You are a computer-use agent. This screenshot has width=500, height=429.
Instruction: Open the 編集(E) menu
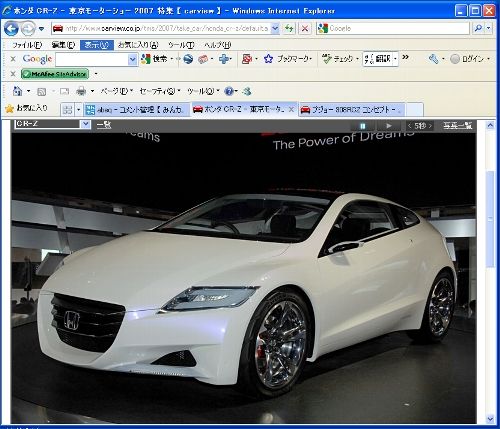pos(63,45)
